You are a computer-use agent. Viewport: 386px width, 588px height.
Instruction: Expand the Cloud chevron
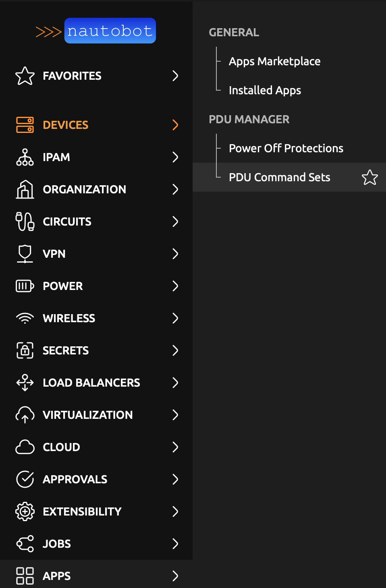point(175,447)
